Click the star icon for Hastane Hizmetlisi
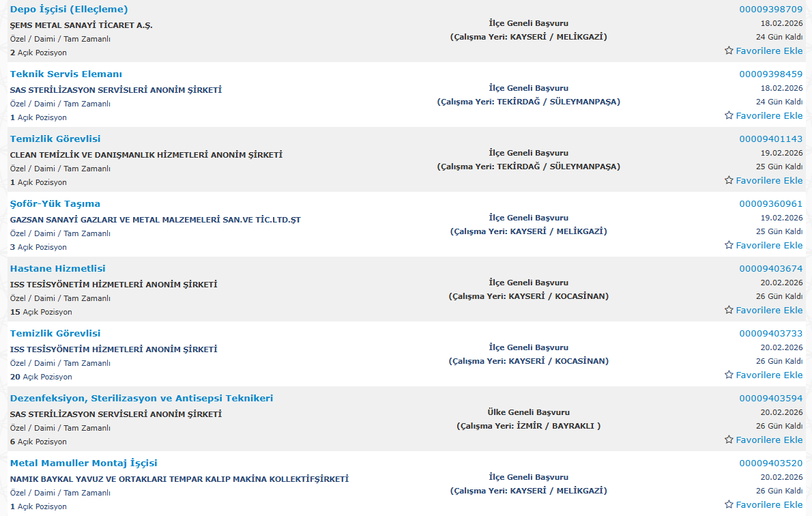The height and width of the screenshot is (516, 812). (729, 310)
